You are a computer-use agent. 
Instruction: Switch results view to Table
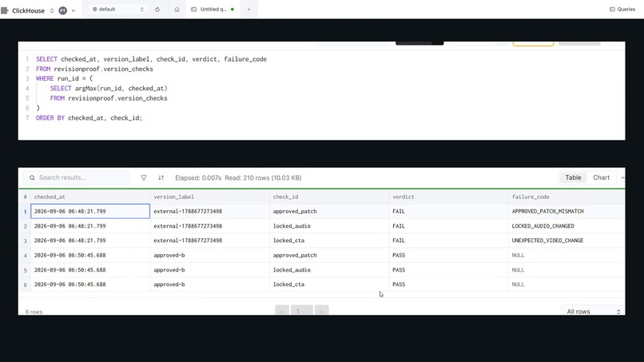573,177
